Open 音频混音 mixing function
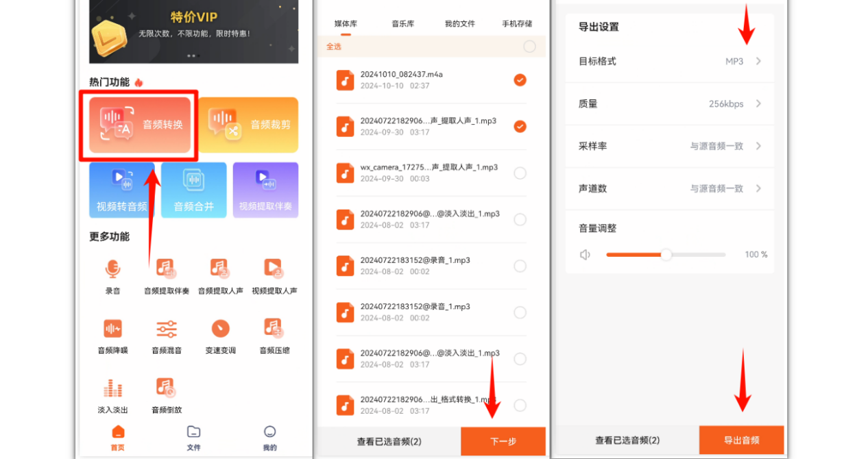This screenshot has width=868, height=459. 167,336
